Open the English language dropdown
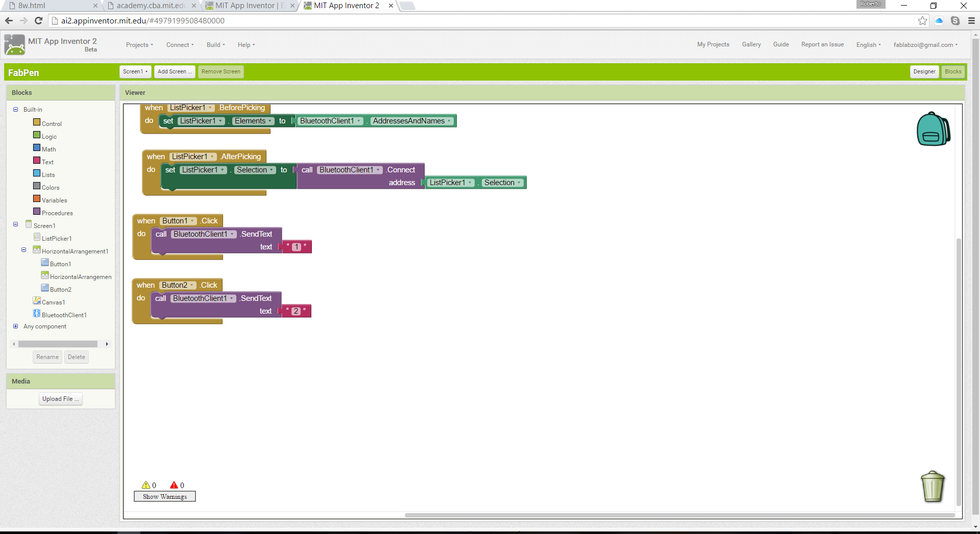Screen dimensions: 980x534 (868, 45)
